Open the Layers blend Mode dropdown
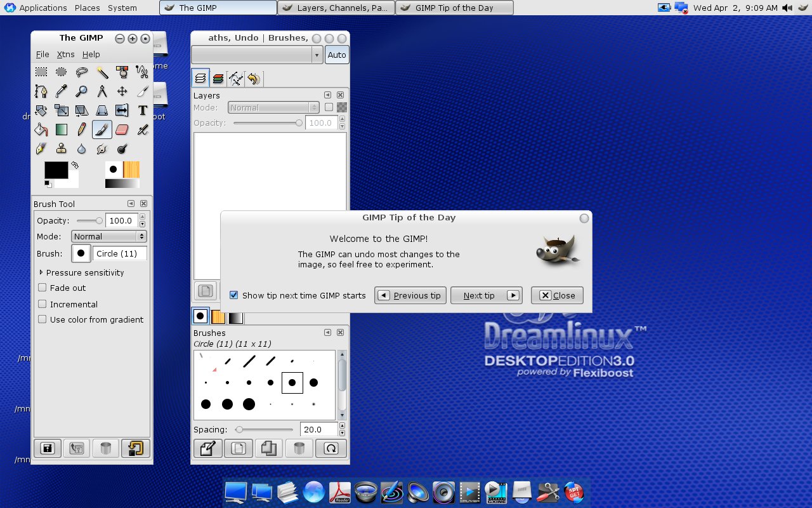This screenshot has height=508, width=812. [x=273, y=108]
